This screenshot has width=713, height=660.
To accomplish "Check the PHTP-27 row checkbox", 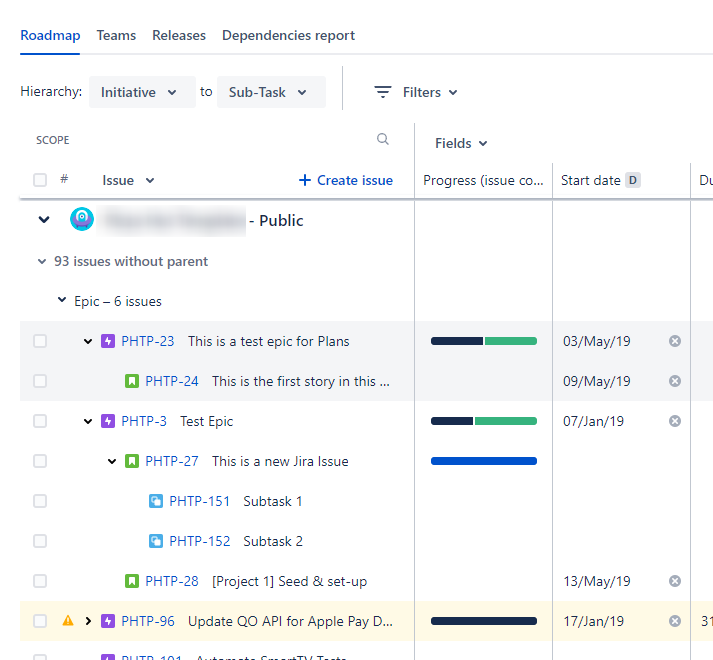I will pos(40,461).
